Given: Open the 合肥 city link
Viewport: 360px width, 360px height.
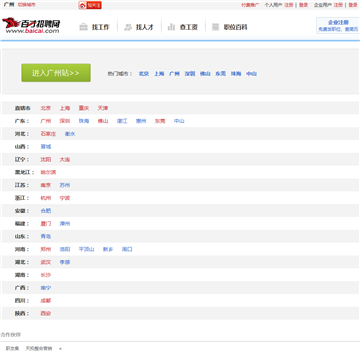Looking at the screenshot, I should tap(46, 211).
